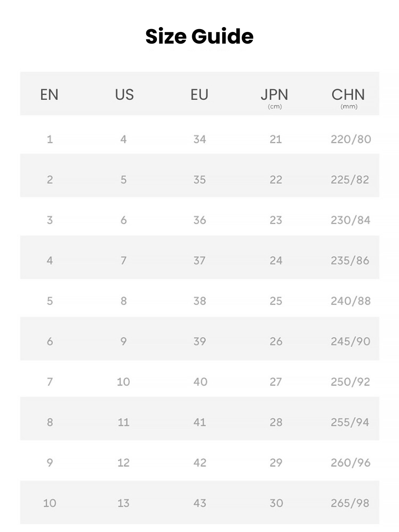Select EU size 35 cell
Viewport: 399px width, 532px height.
coord(199,180)
